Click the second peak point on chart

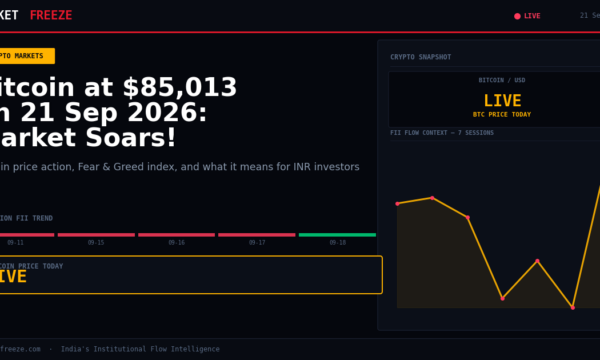(x=432, y=198)
